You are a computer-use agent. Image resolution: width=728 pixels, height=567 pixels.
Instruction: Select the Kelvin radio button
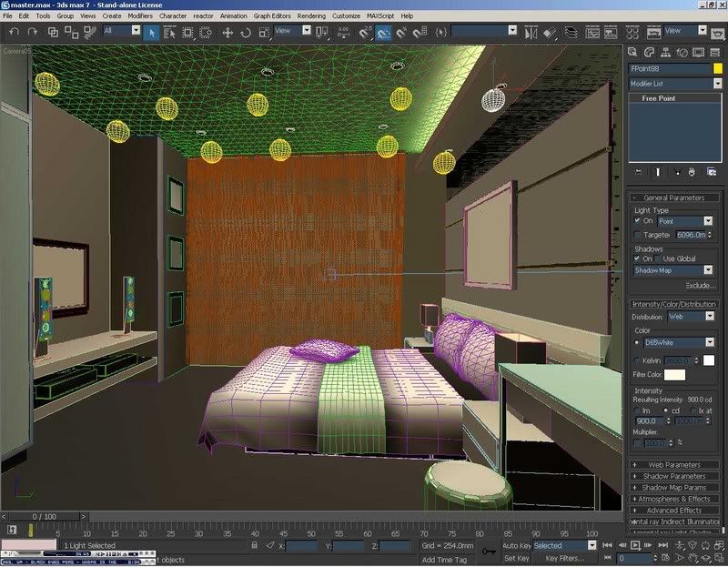[x=636, y=360]
